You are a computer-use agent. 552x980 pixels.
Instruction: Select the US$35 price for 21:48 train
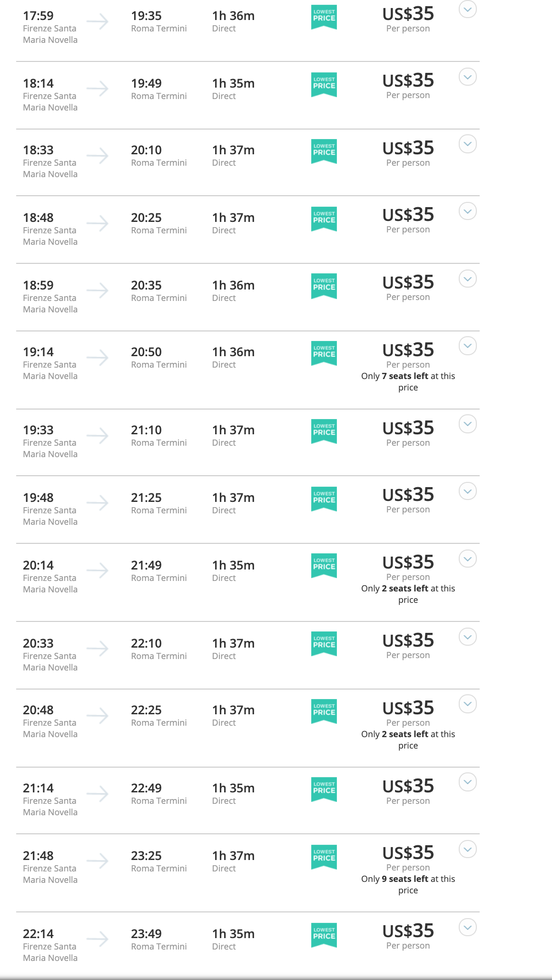(x=408, y=852)
